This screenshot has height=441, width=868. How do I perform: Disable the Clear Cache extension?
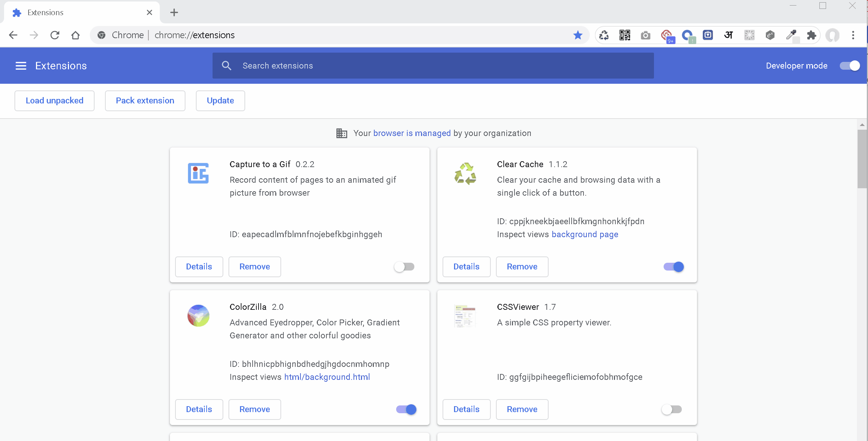click(674, 266)
